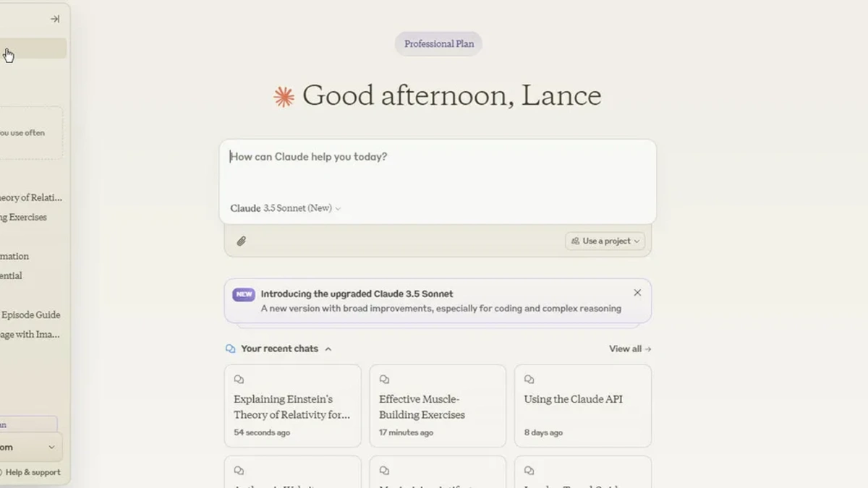Viewport: 868px width, 488px height.
Task: Collapse the sidebar with the arrow icon
Action: pyautogui.click(x=54, y=19)
